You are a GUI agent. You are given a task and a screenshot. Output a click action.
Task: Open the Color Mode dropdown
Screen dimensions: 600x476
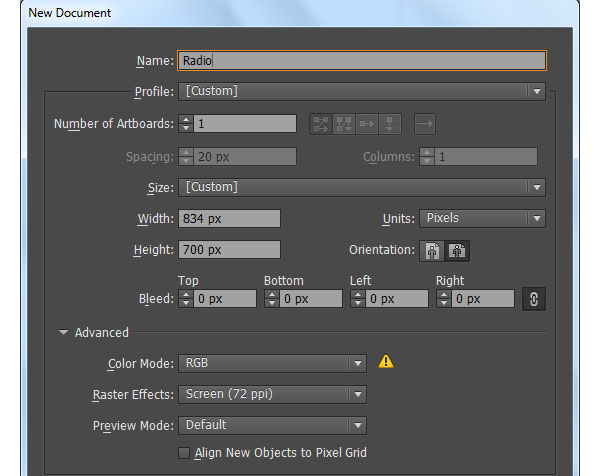(272, 363)
